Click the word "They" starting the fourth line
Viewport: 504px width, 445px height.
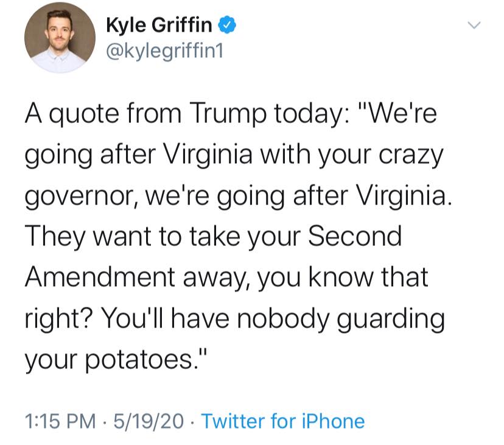click(x=55, y=236)
